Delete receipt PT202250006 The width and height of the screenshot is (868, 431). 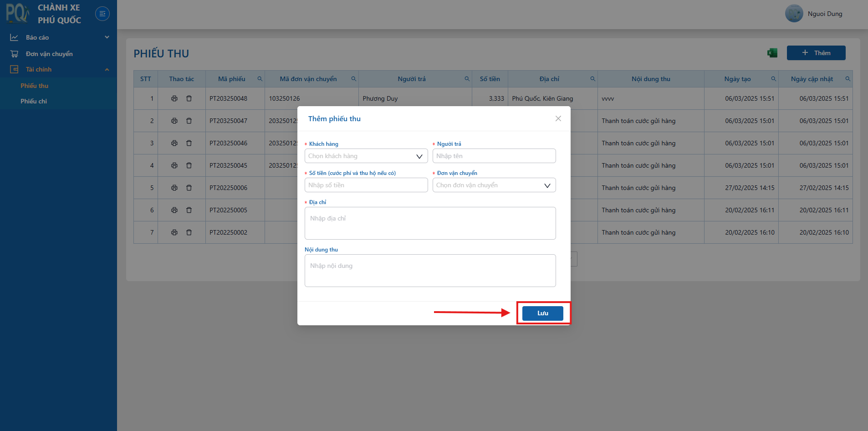[189, 188]
